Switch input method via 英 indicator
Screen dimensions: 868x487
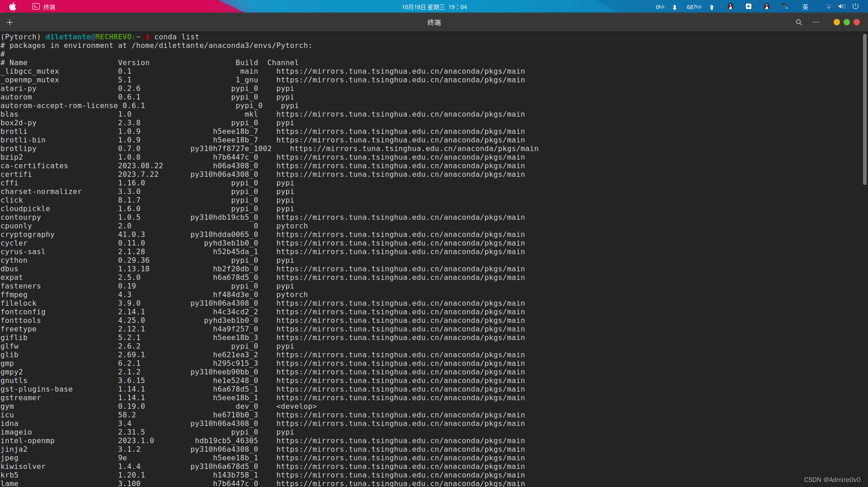click(x=805, y=7)
